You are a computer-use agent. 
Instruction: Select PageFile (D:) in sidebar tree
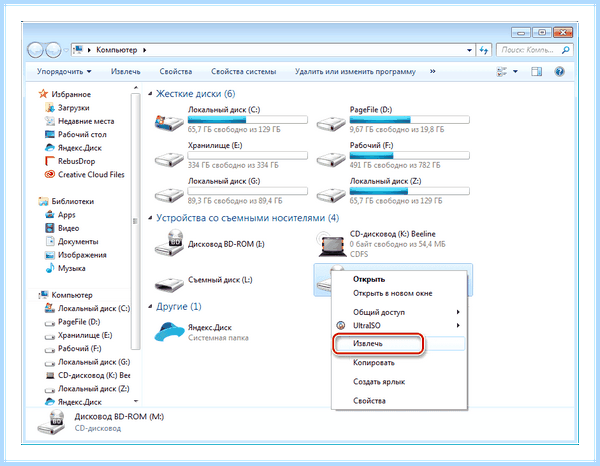pos(72,322)
